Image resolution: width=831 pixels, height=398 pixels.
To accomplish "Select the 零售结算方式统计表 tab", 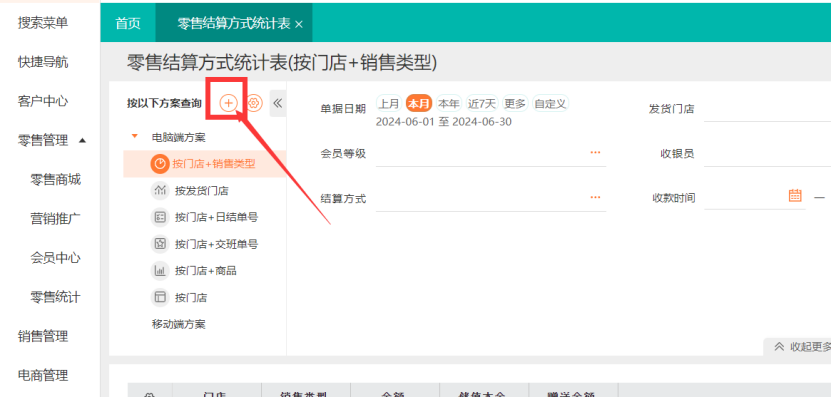I will tap(234, 24).
